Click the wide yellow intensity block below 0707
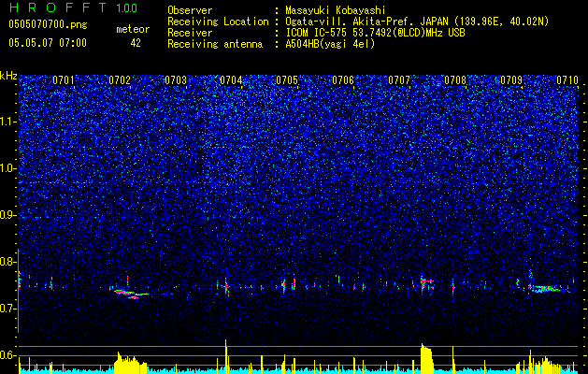Image resolution: width=588 pixels, height=374 pixels. (x=427, y=359)
